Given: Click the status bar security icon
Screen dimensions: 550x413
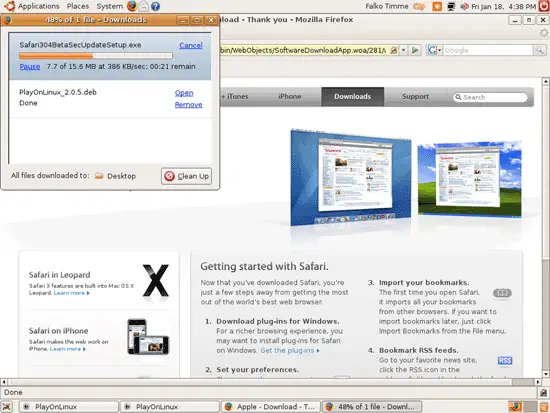Looking at the screenshot, I should (x=543, y=392).
